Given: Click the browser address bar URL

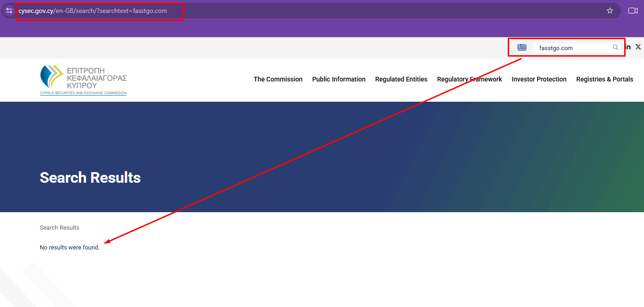Looking at the screenshot, I should coord(93,11).
